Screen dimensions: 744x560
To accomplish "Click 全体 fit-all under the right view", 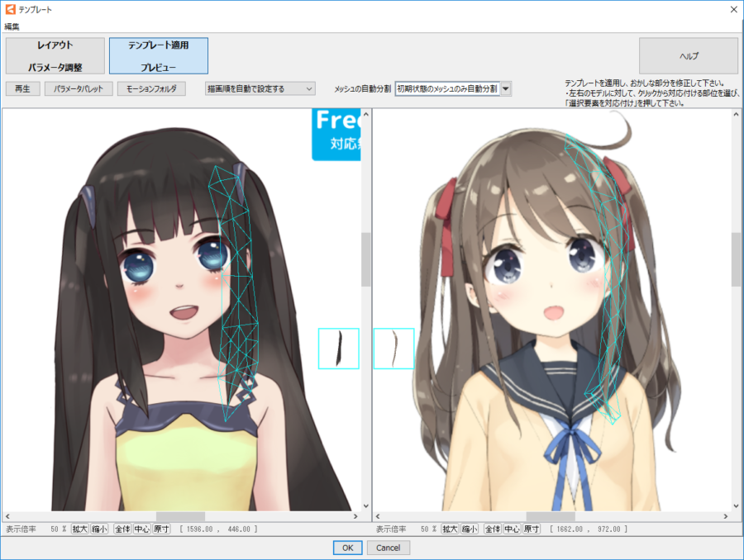I will click(x=493, y=529).
